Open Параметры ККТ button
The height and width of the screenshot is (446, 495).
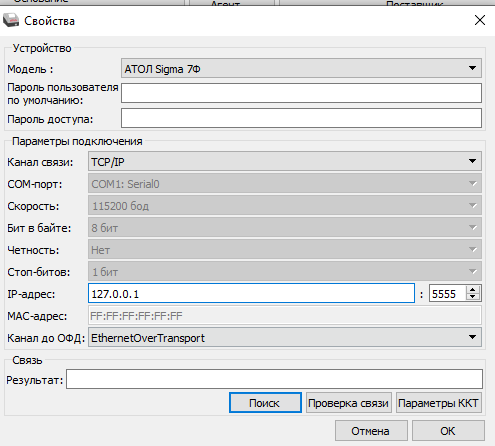[439, 403]
